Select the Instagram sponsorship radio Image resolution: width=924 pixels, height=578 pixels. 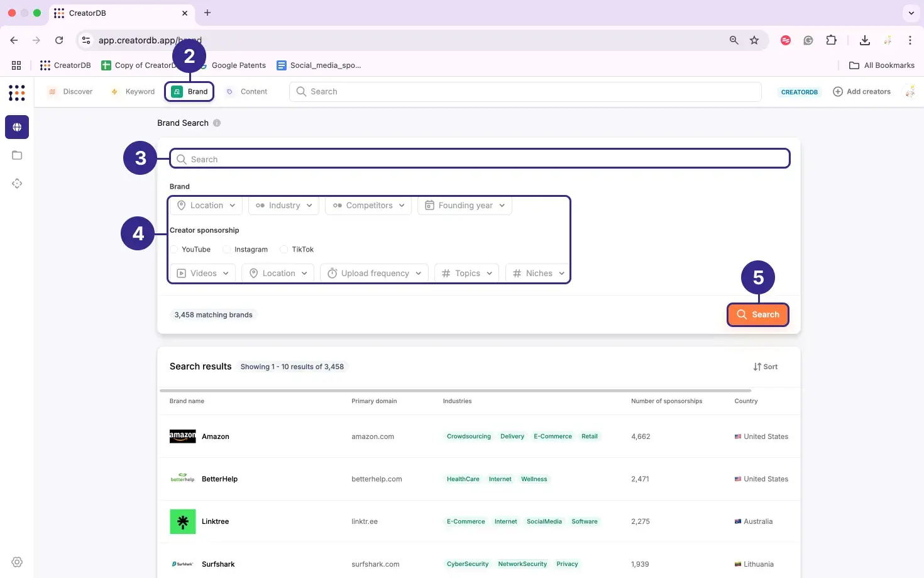coord(227,250)
